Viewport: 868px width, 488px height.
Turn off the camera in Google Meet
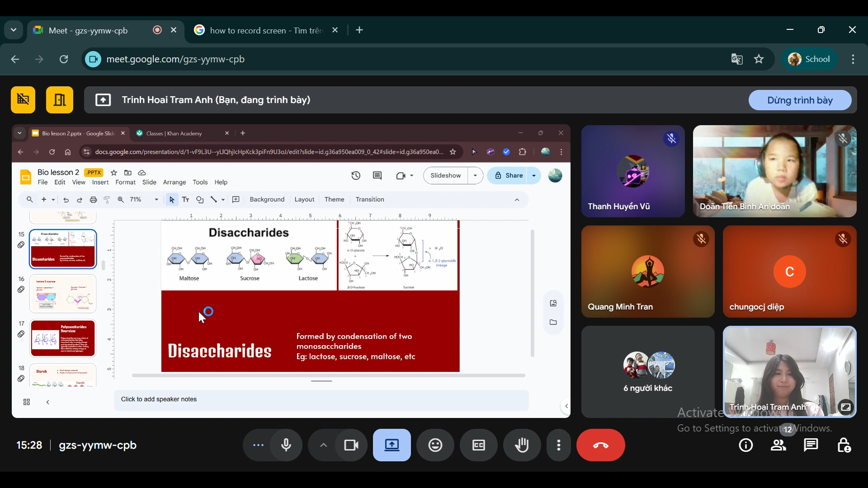(351, 445)
